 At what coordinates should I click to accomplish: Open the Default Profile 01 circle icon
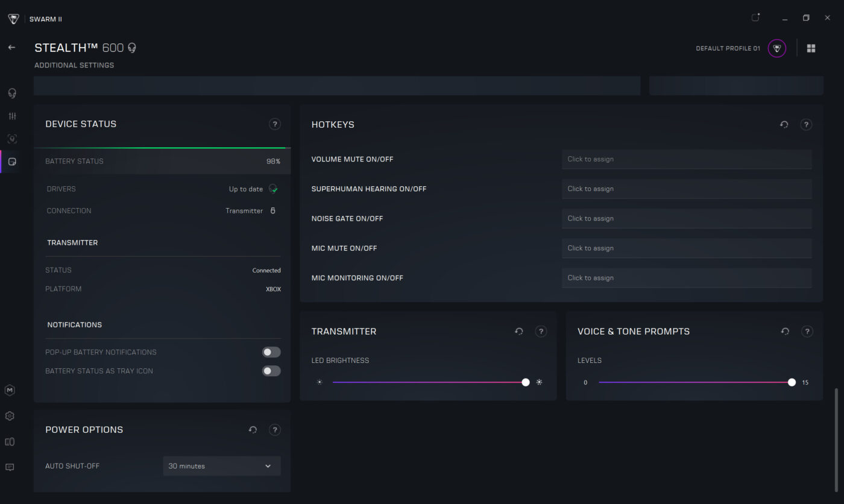point(777,48)
